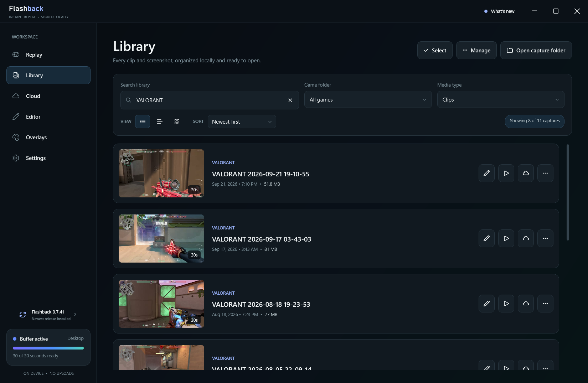Click VALORANT 2026-09-17 03-43-03 title
588x383 pixels.
coord(262,239)
